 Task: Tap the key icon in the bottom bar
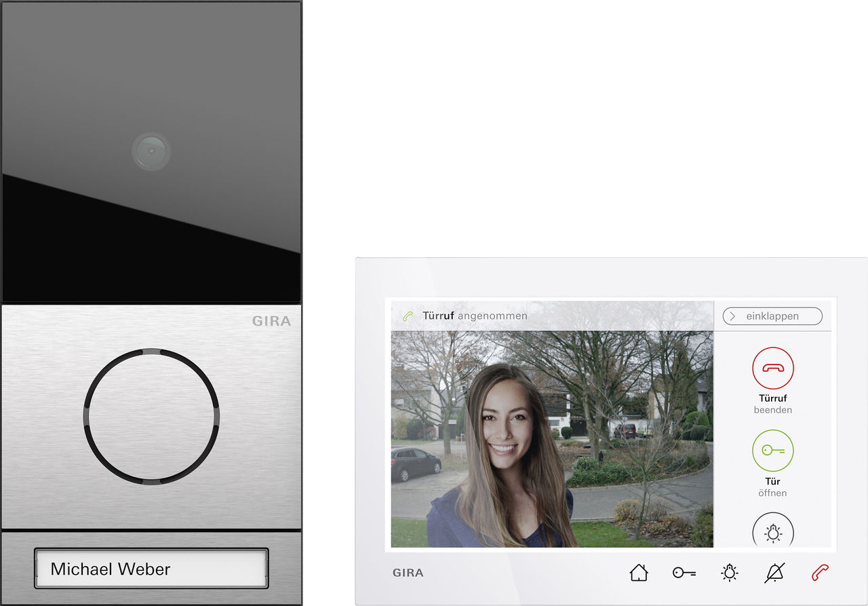point(684,573)
